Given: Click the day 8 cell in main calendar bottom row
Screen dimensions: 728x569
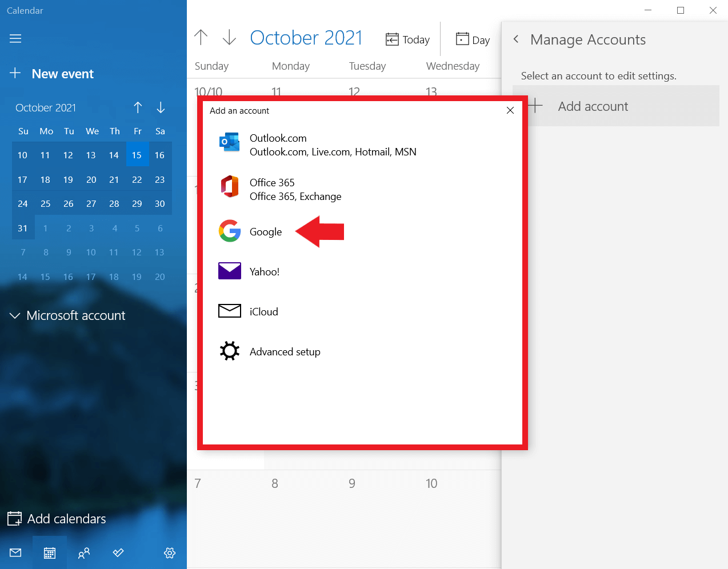Looking at the screenshot, I should tap(303, 518).
